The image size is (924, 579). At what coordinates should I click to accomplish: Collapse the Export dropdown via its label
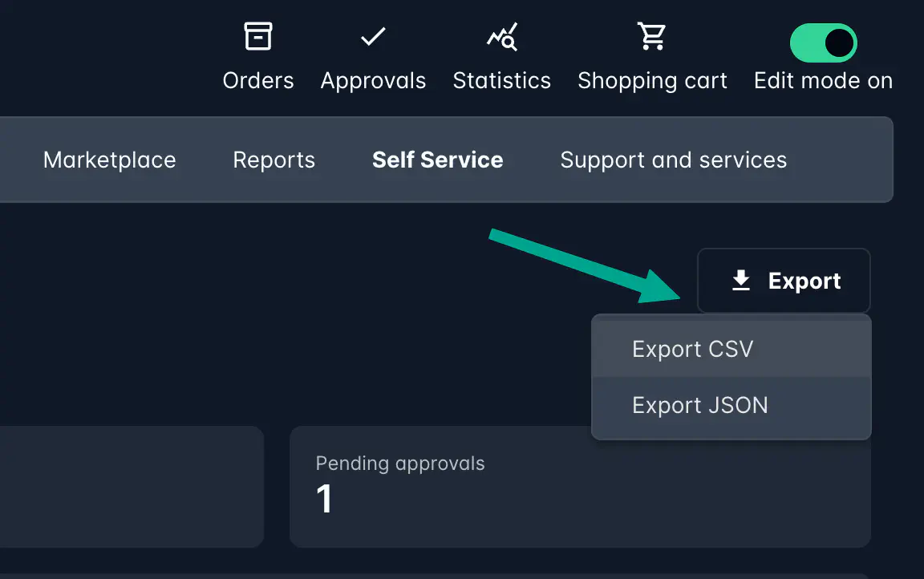coord(804,281)
